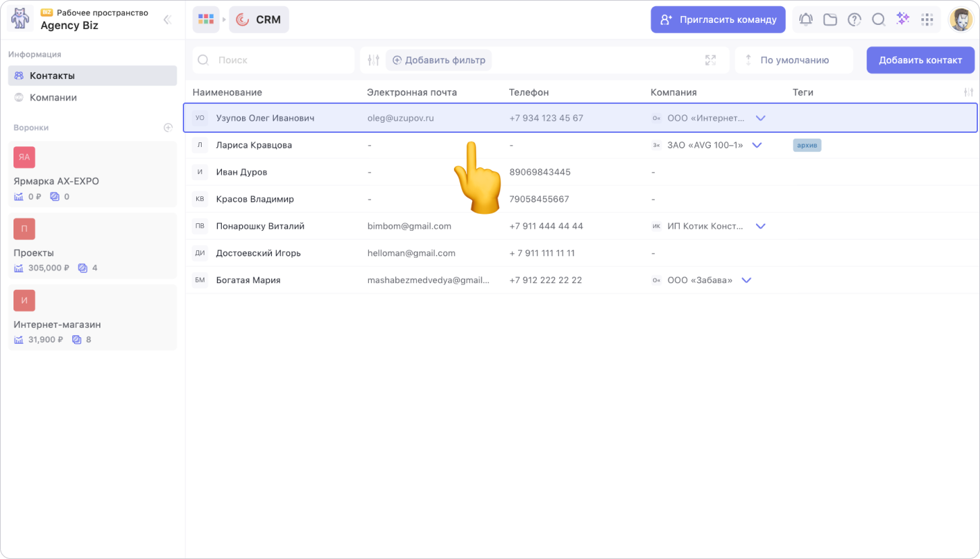Open the files folder icon in header
The image size is (980, 559).
pos(830,20)
